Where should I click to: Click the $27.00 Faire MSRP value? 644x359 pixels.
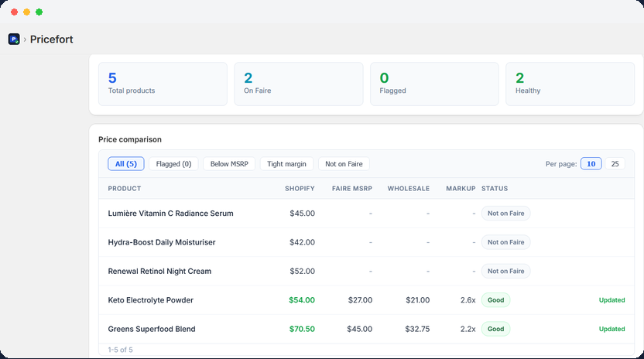pyautogui.click(x=360, y=300)
